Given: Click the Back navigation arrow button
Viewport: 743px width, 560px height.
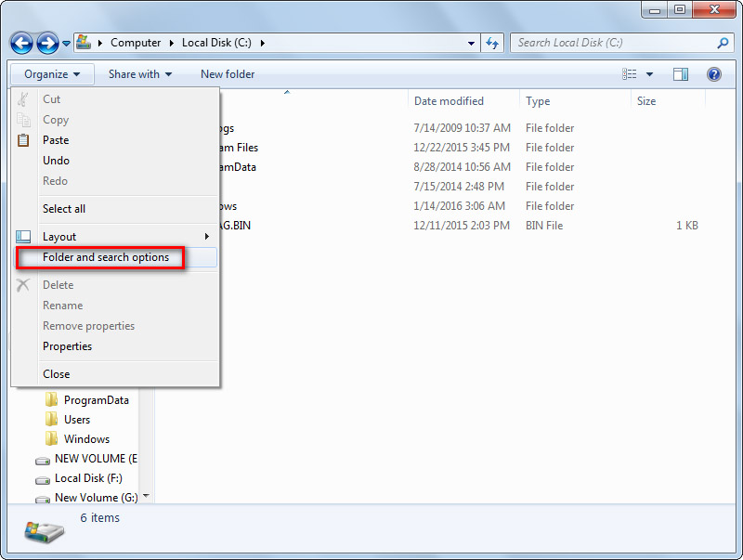Looking at the screenshot, I should pos(22,43).
